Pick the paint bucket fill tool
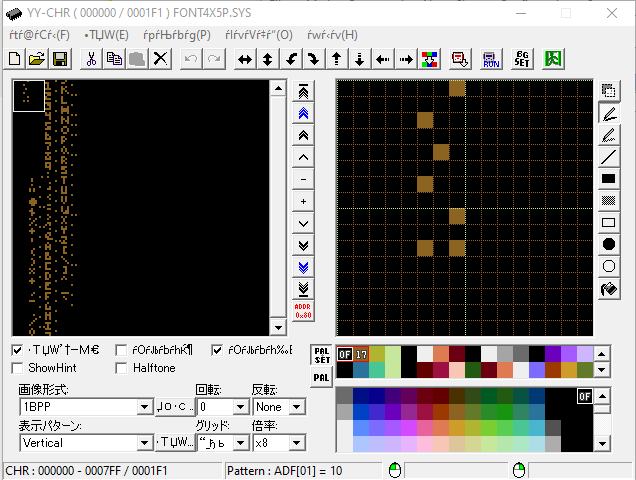The height and width of the screenshot is (480, 636). tap(608, 289)
